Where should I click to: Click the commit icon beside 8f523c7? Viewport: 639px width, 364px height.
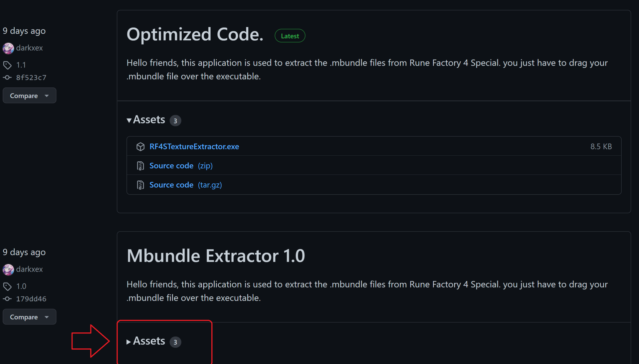point(7,78)
